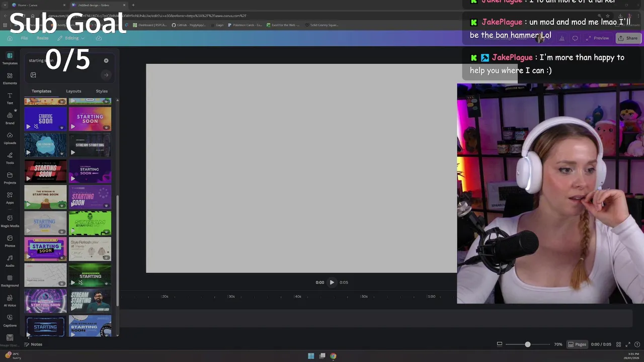Switch to the Templates tab

(x=41, y=91)
